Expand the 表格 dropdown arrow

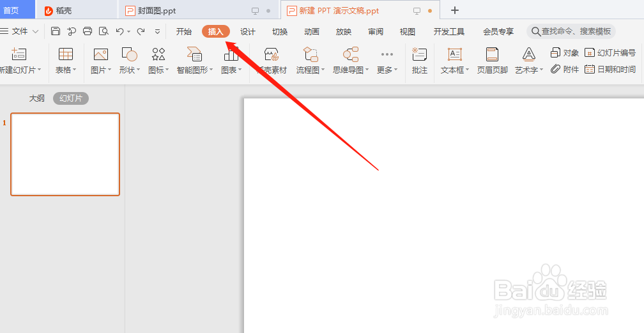[x=74, y=70]
